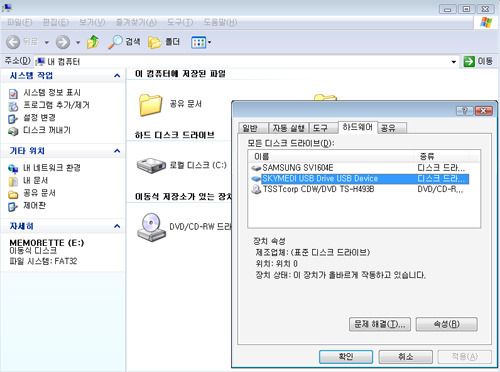Click the 설정 변경 icon
This screenshot has width=500, height=372.
coord(13,119)
